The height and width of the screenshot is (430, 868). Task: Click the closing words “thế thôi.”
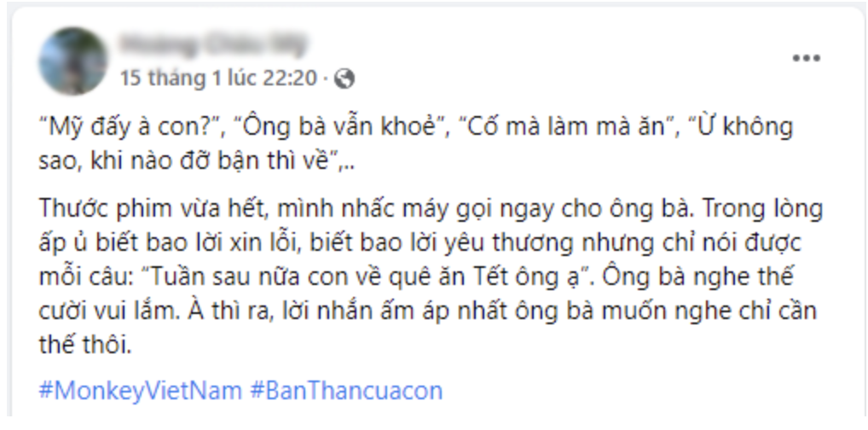[85, 344]
